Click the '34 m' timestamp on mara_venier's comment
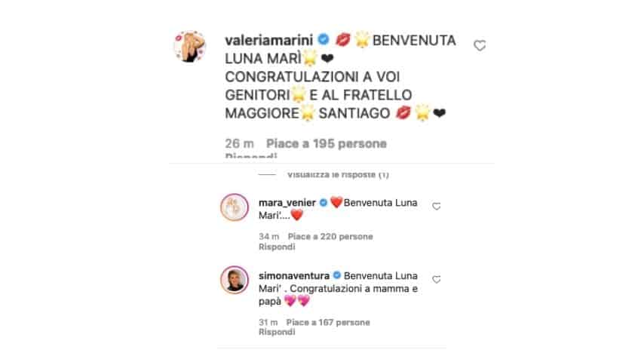 268,237
